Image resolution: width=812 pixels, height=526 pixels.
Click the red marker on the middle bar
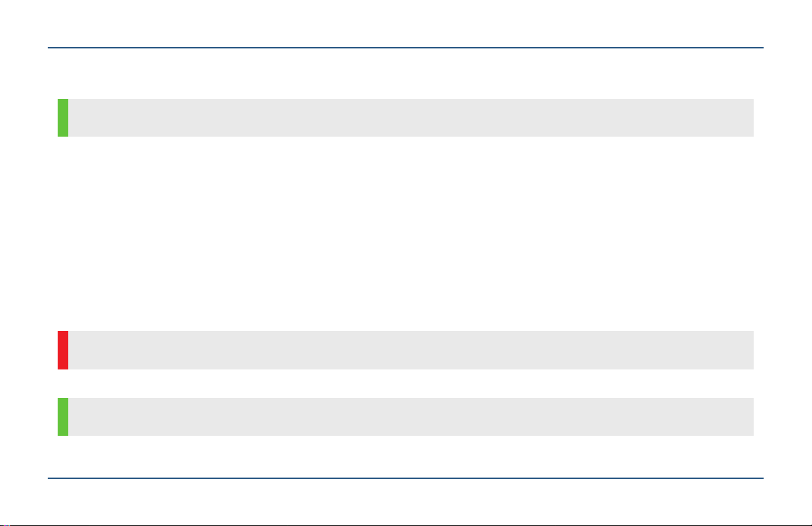63,350
